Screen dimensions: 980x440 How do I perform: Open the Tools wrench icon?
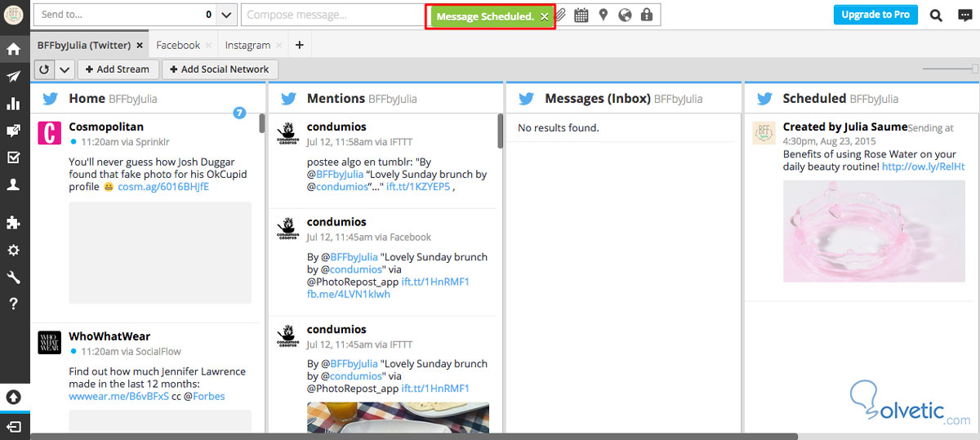point(13,278)
